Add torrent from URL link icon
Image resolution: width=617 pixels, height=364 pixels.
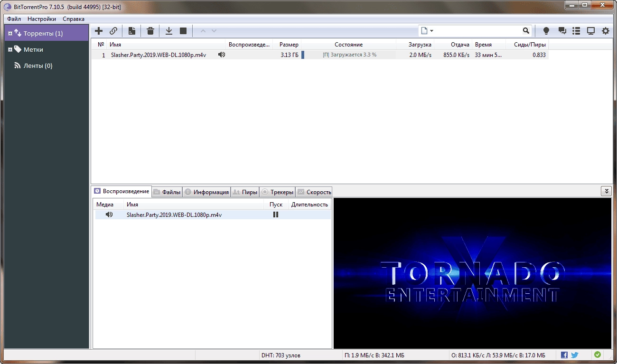113,31
